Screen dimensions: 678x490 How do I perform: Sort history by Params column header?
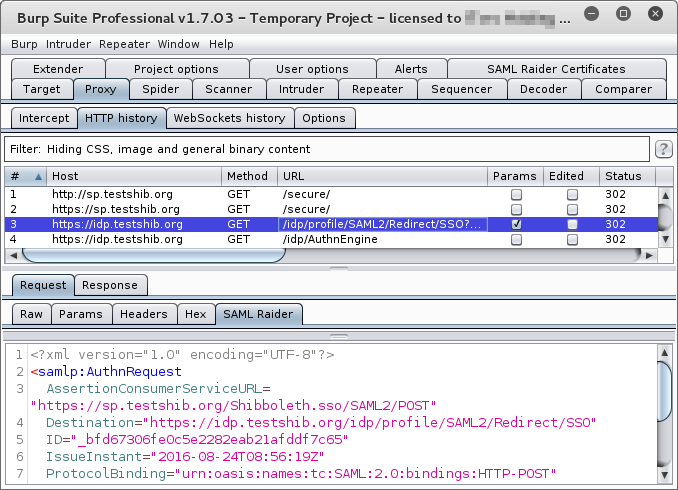click(x=515, y=176)
